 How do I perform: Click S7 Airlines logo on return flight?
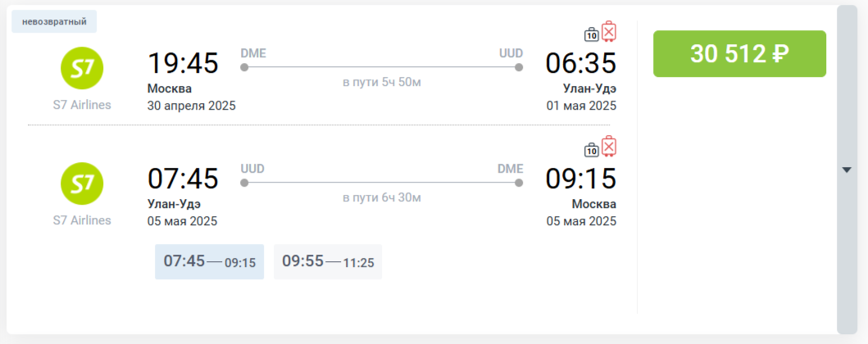(x=82, y=183)
